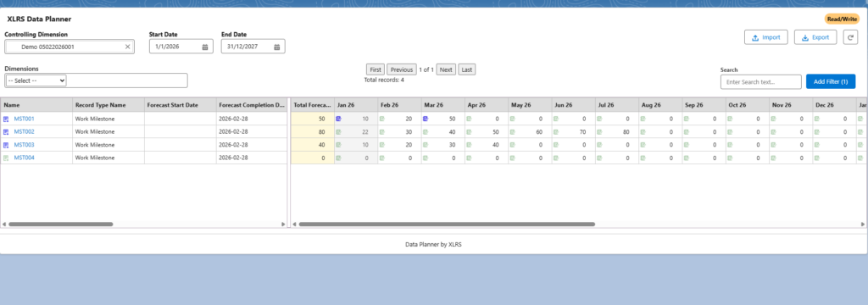Go to First page
The width and height of the screenshot is (868, 305).
coord(376,69)
